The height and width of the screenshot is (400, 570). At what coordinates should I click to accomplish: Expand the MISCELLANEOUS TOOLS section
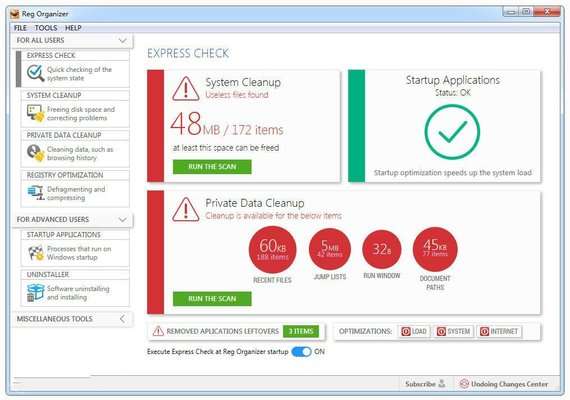tap(123, 319)
